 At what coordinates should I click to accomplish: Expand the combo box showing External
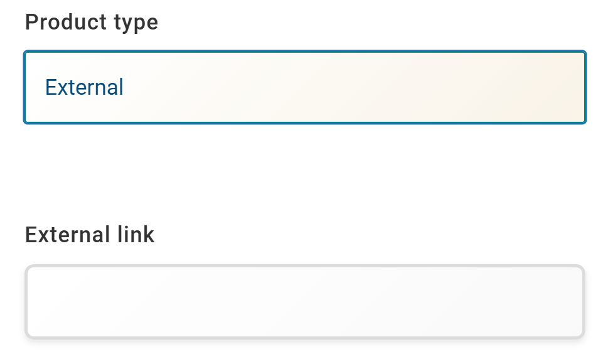click(x=305, y=87)
